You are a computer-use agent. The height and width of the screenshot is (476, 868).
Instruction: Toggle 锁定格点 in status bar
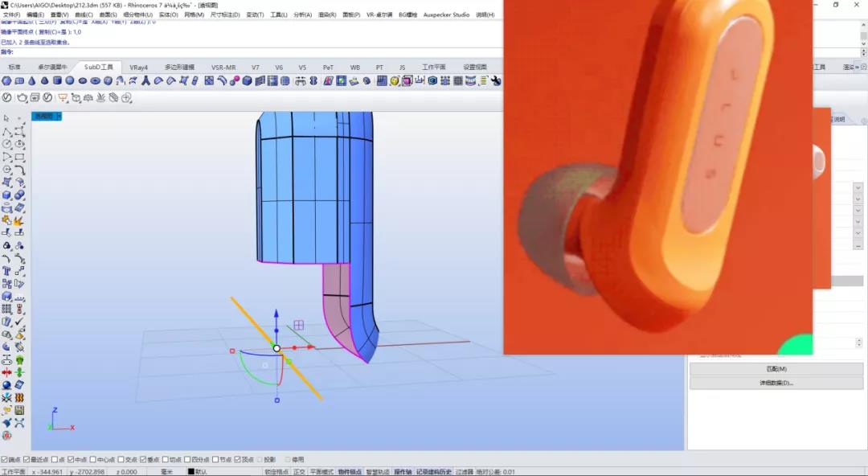pos(276,472)
